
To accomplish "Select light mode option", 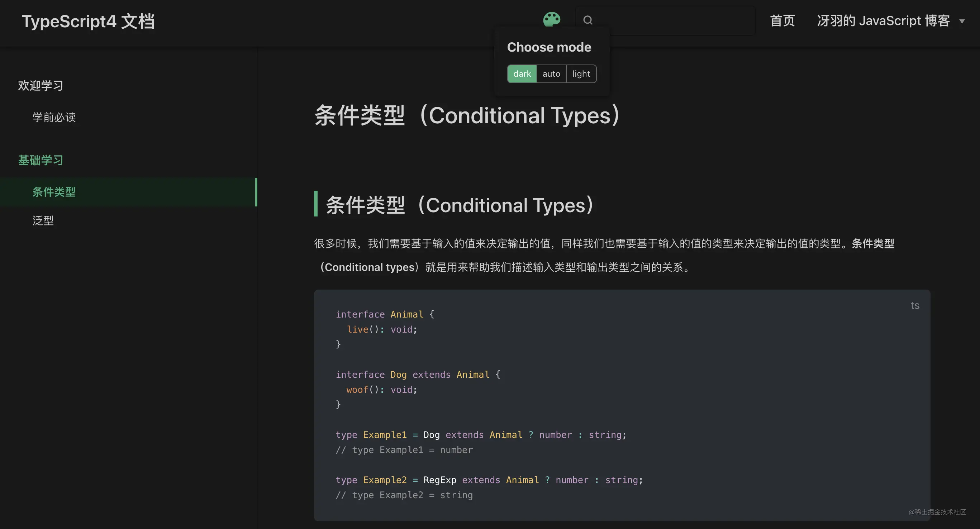I will point(581,73).
